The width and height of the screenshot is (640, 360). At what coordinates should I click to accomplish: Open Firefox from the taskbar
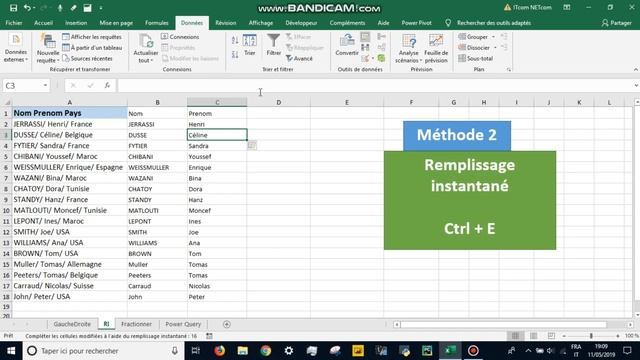click(220, 351)
